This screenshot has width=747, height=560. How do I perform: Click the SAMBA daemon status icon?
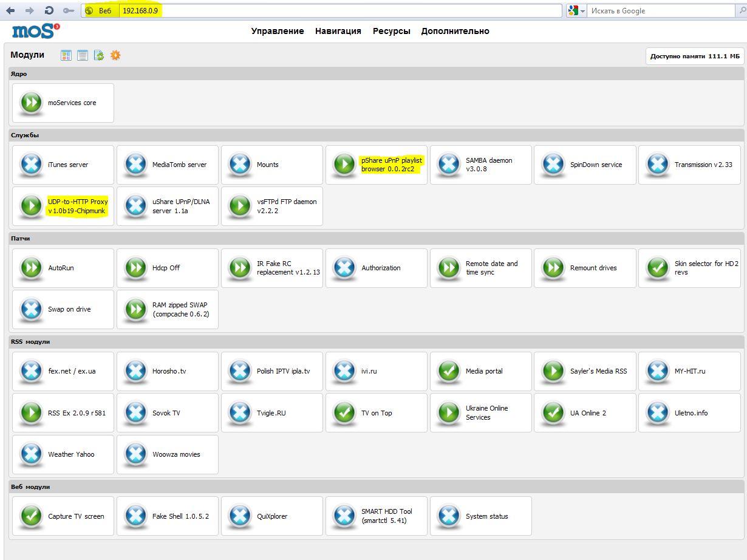pyautogui.click(x=449, y=165)
